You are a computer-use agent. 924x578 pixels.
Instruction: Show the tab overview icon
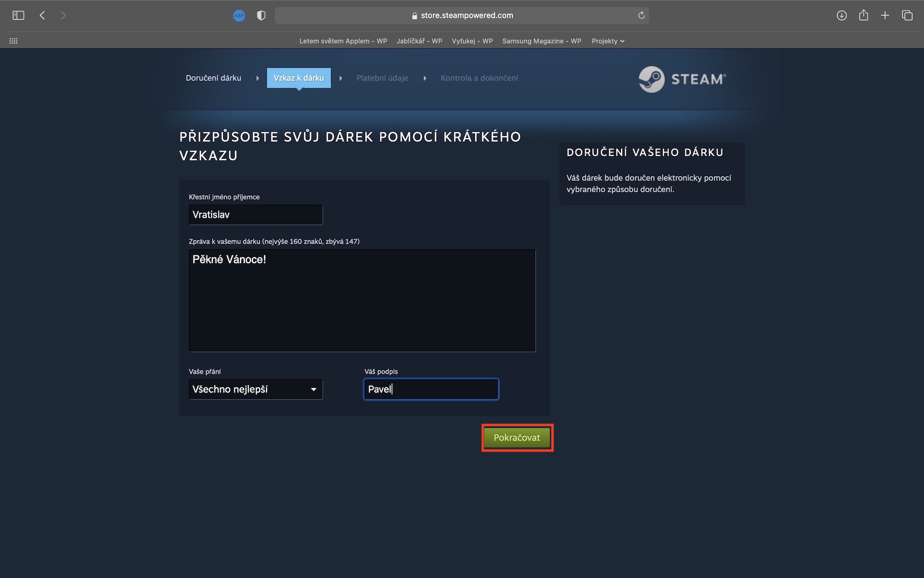pos(907,16)
